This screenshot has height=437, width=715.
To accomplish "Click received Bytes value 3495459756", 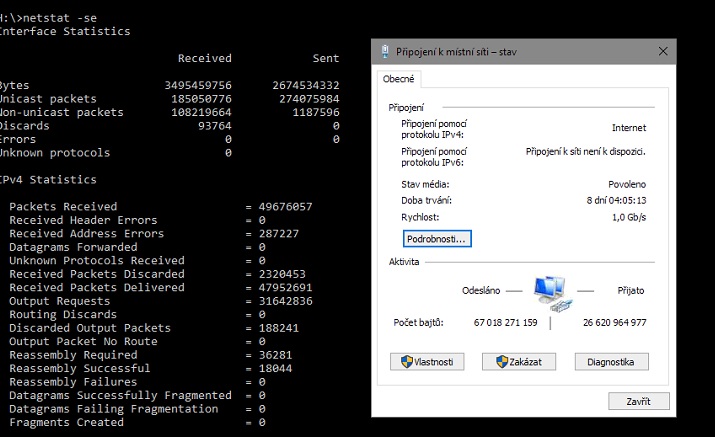I will point(198,85).
